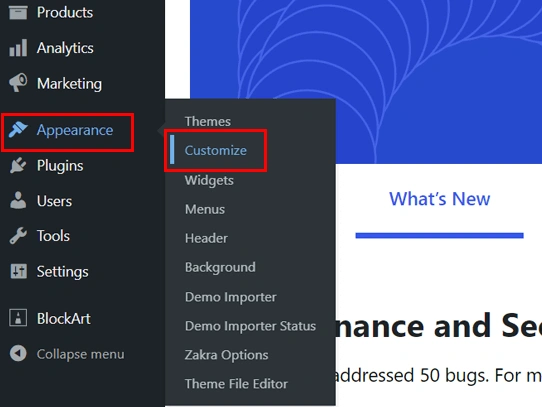Open Menus under Appearance
Viewport: 542px width, 407px height.
pos(205,209)
